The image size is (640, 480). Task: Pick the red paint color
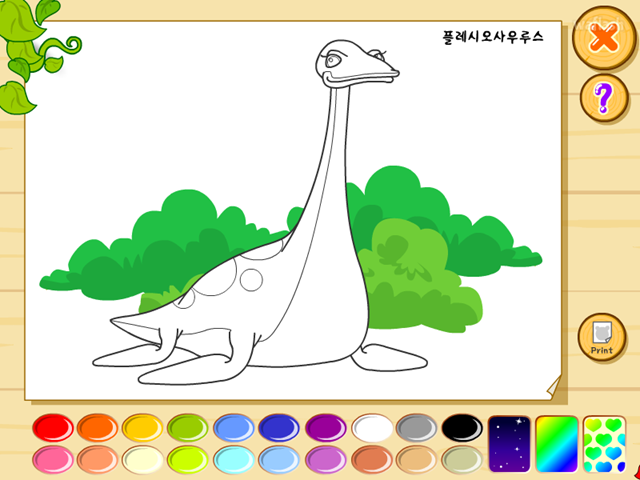pyautogui.click(x=53, y=427)
